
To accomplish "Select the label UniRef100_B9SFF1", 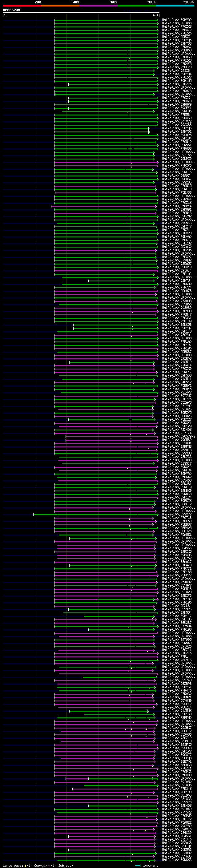I will click(x=177, y=108).
